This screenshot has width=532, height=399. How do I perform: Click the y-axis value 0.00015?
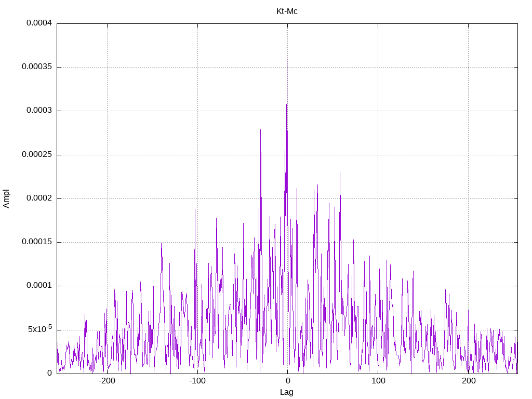tap(37, 242)
